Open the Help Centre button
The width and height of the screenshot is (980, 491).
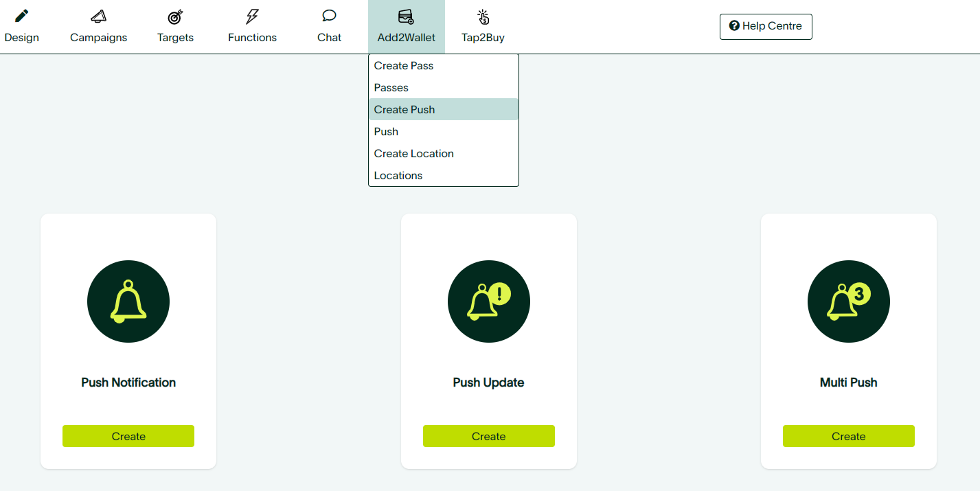pos(766,27)
